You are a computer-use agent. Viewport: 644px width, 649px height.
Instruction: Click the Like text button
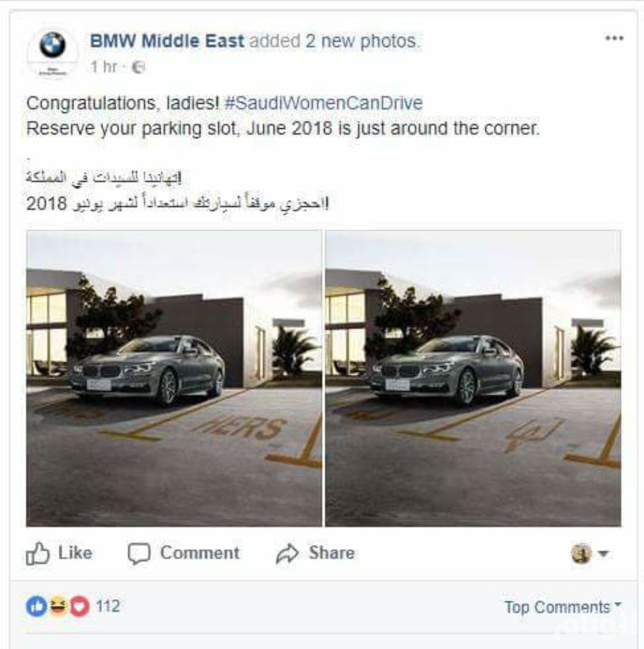click(75, 553)
